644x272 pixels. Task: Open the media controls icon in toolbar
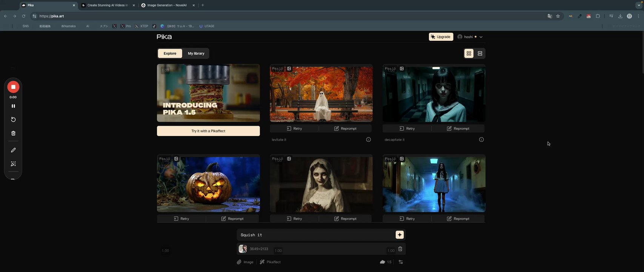[x=611, y=16]
